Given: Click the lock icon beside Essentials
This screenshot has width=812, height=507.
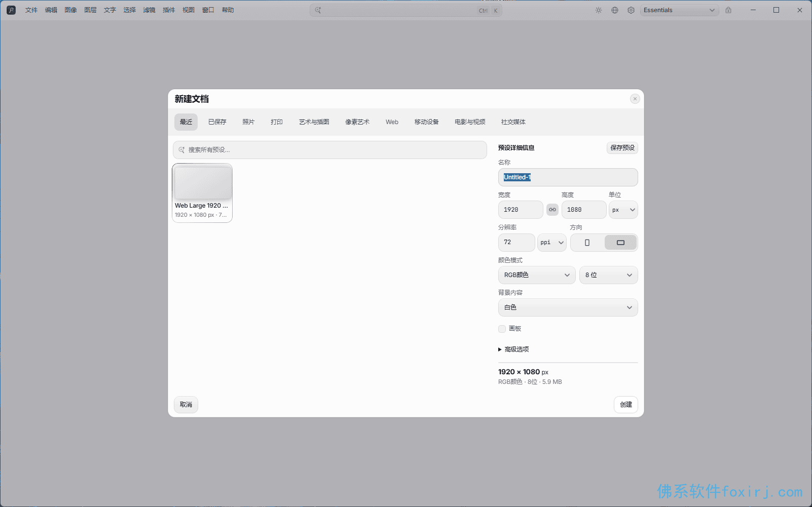Looking at the screenshot, I should pos(728,10).
